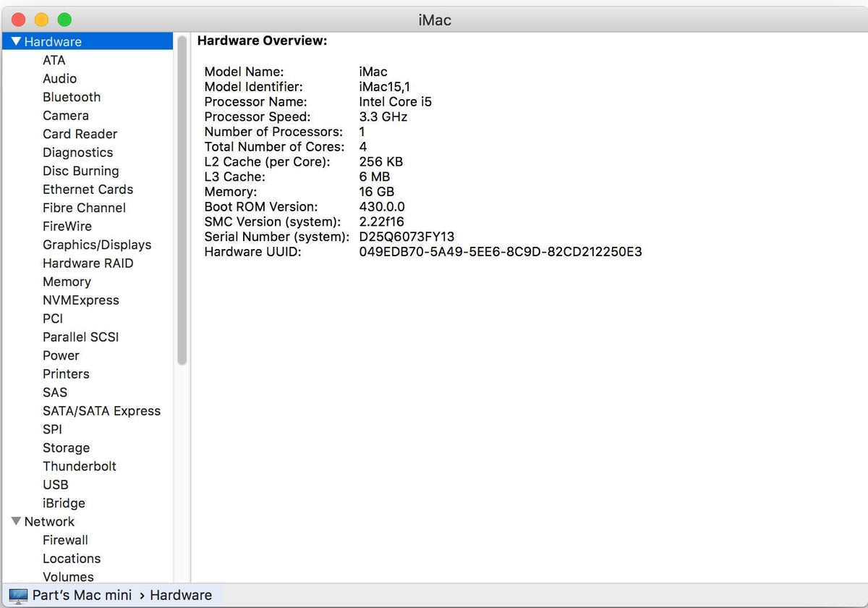Image resolution: width=868 pixels, height=608 pixels.
Task: Open the Bluetooth hardware entry
Action: click(x=72, y=97)
